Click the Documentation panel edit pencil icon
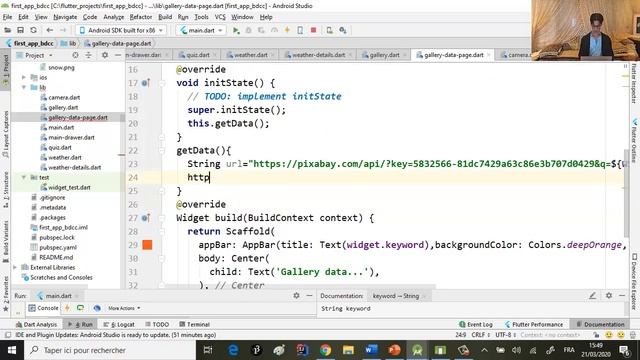Viewport: 640px width, 360px height. [x=593, y=296]
